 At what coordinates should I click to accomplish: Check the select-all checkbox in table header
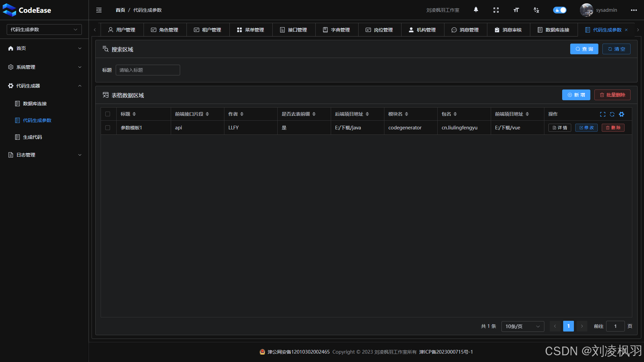click(x=108, y=114)
